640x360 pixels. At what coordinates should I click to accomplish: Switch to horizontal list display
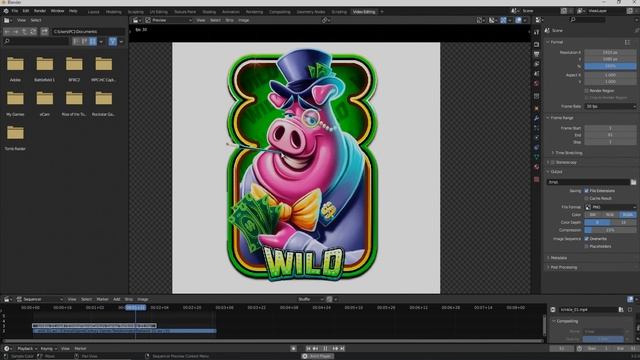[x=84, y=41]
